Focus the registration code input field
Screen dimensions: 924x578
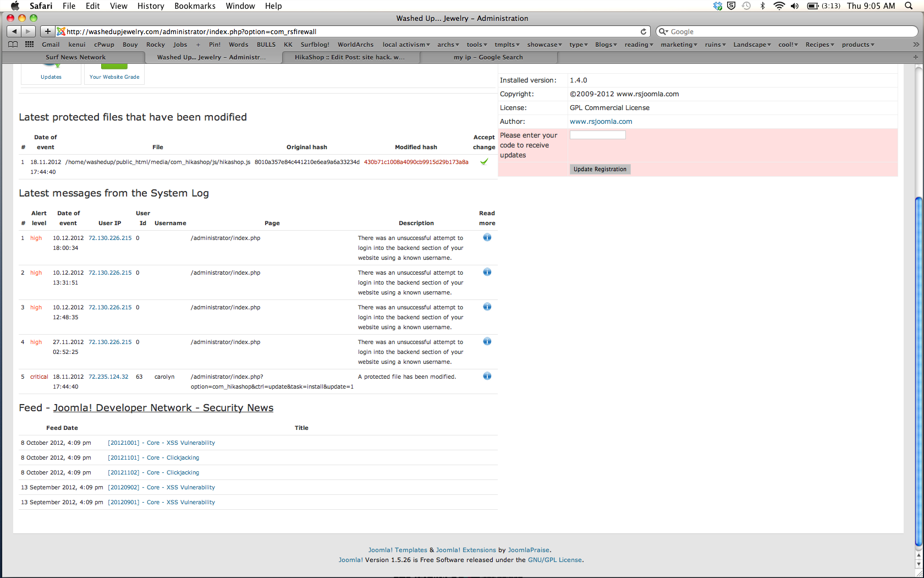598,135
